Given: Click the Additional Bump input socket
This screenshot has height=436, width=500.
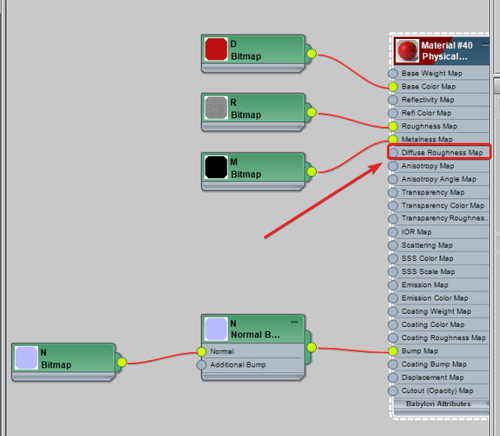Looking at the screenshot, I should tap(201, 365).
